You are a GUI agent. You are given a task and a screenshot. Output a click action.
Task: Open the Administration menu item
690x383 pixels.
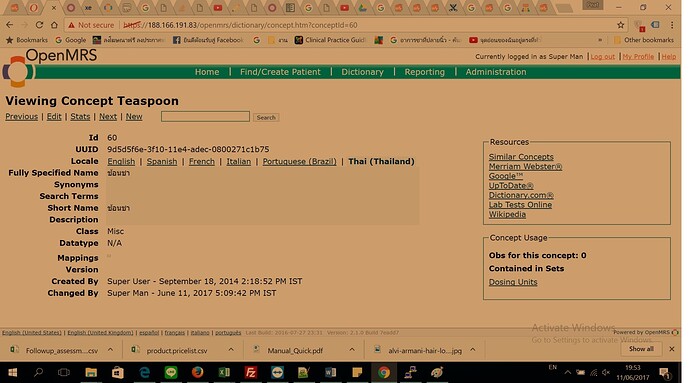click(496, 72)
